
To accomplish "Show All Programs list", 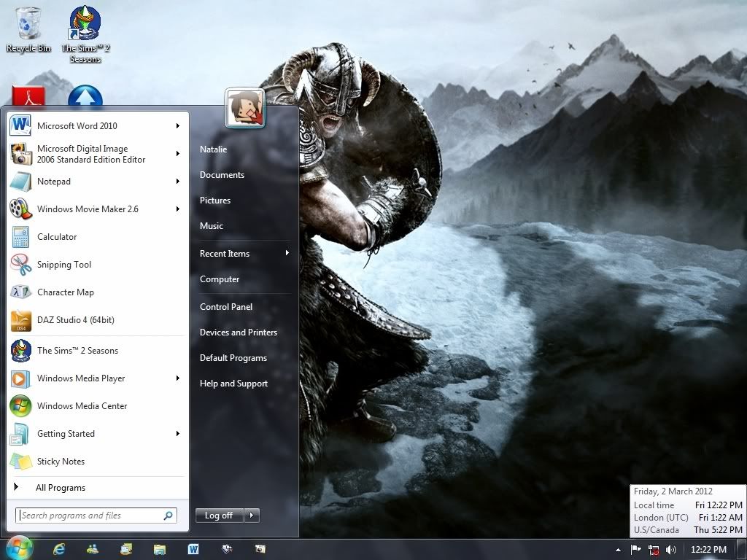I will tap(60, 488).
